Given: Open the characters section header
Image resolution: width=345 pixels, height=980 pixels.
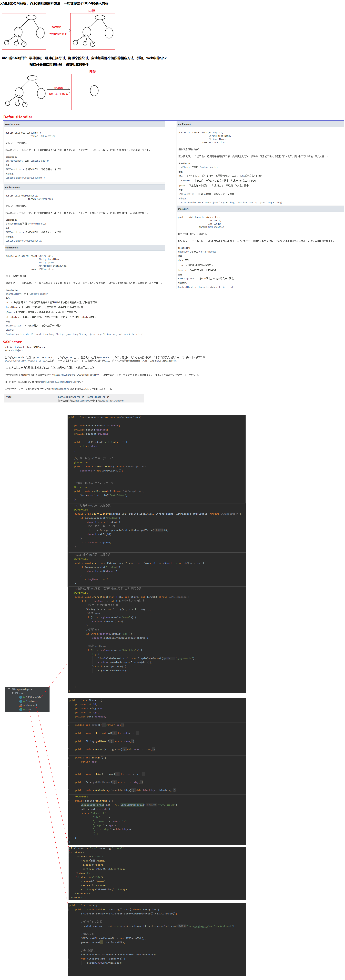Looking at the screenshot, I should point(260,209).
